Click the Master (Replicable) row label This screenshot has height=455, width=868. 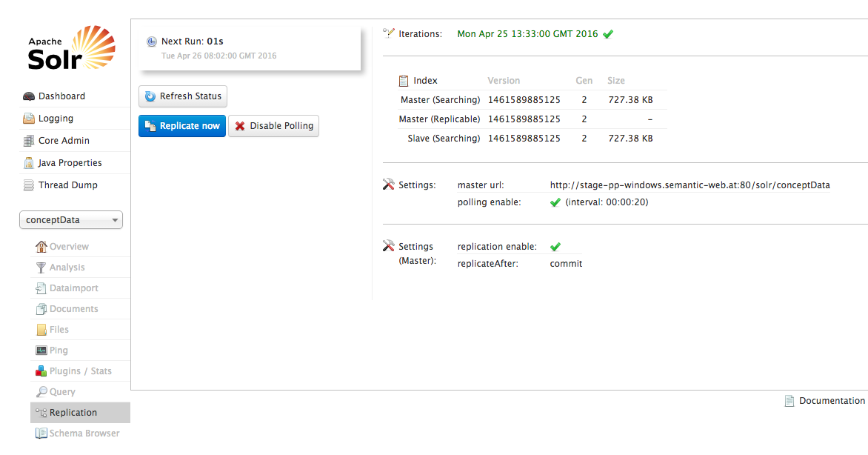click(439, 119)
